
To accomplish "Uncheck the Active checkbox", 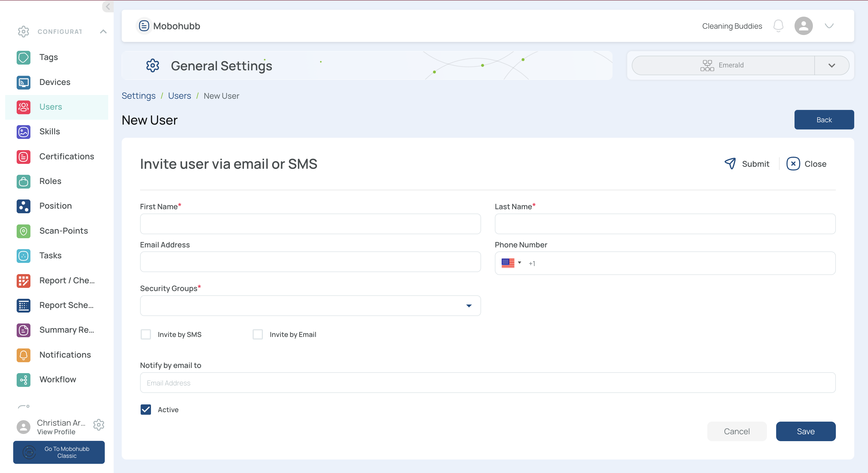I will click(146, 409).
